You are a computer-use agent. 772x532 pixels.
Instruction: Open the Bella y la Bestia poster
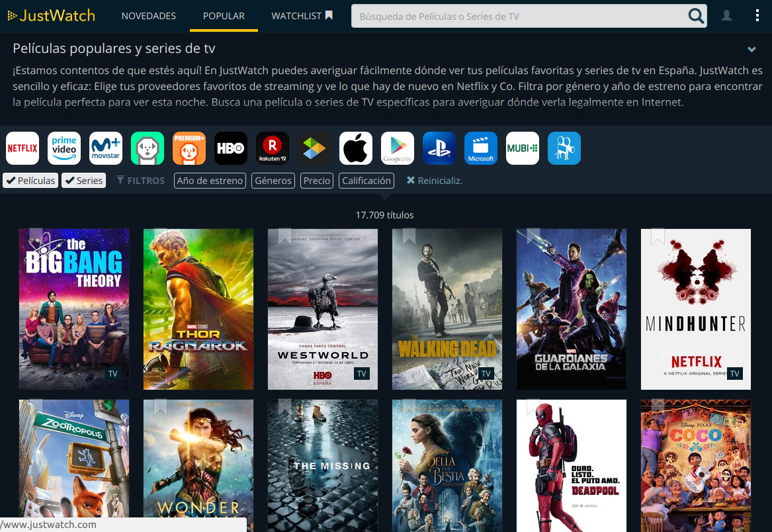447,466
